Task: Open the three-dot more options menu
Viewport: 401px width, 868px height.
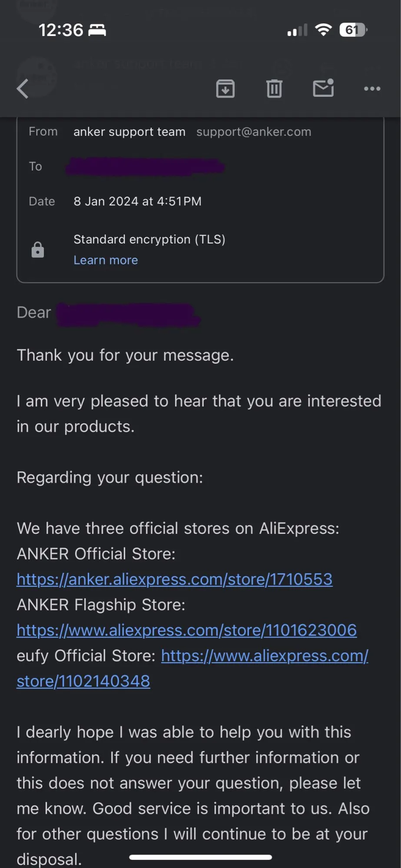Action: click(372, 89)
